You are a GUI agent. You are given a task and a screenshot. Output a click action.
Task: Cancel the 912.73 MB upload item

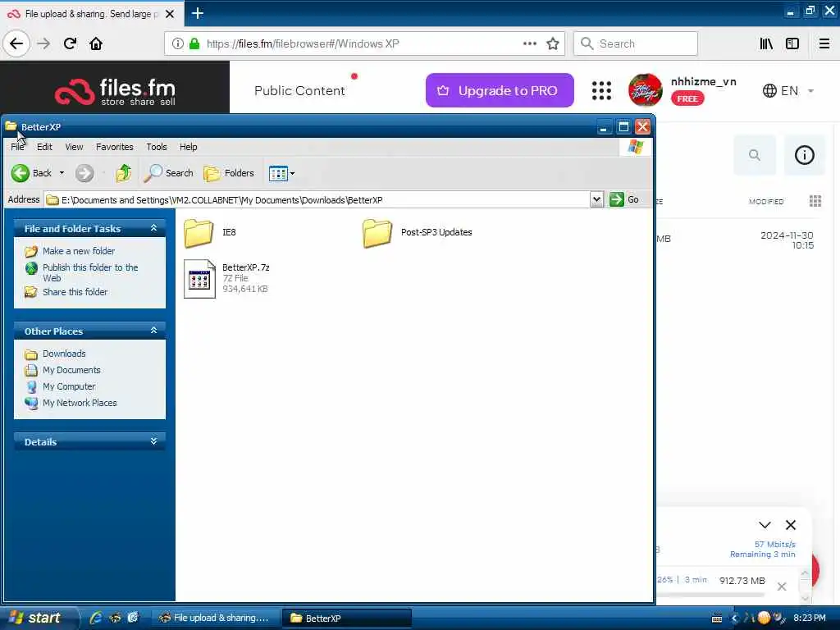(x=782, y=587)
